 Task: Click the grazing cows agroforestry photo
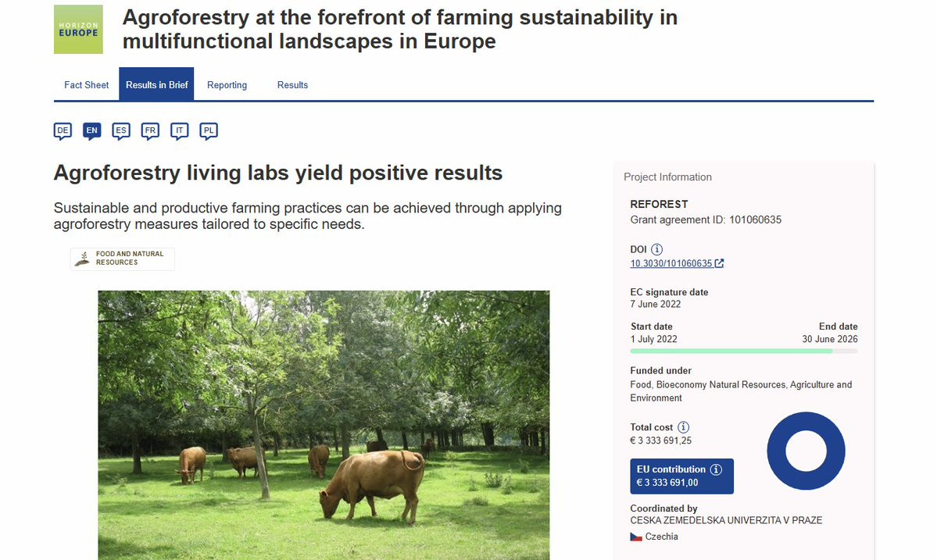(x=324, y=425)
